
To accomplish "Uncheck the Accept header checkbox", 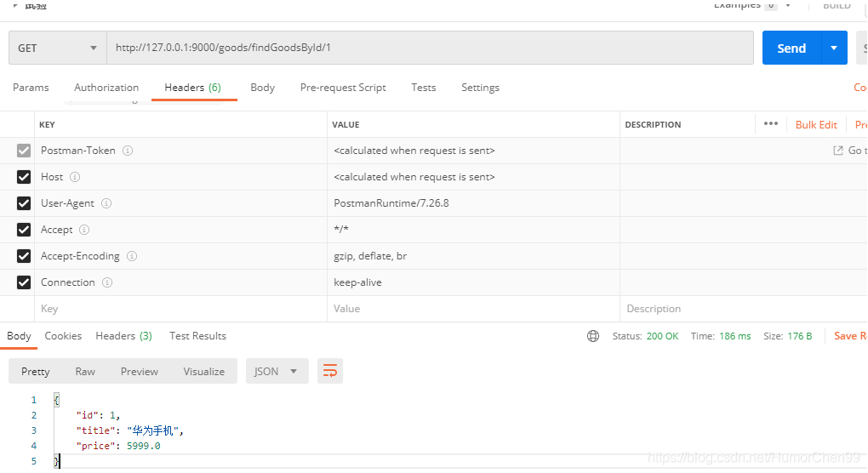I will click(24, 230).
